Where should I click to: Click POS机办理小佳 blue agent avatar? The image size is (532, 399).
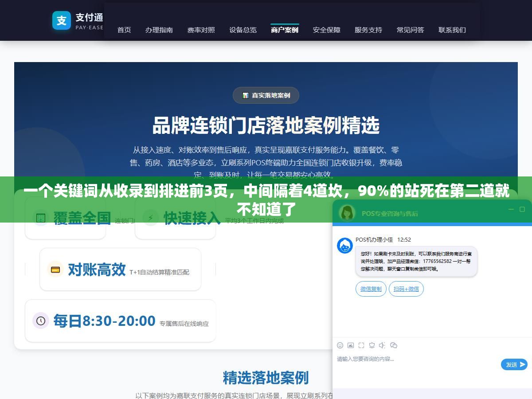(345, 246)
